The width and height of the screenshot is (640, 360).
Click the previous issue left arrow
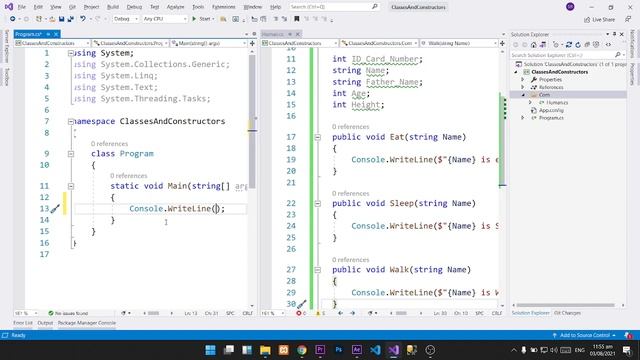pyautogui.click(x=340, y=313)
